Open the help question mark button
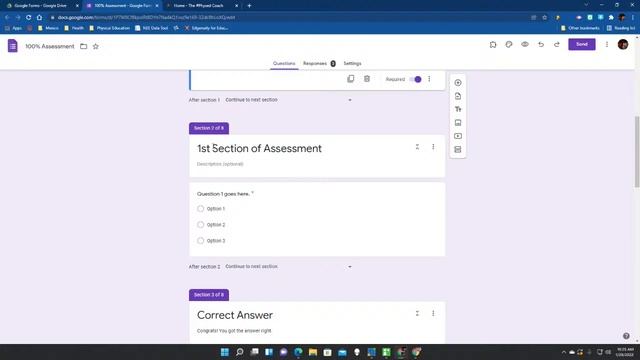The width and height of the screenshot is (640, 360). (626, 336)
